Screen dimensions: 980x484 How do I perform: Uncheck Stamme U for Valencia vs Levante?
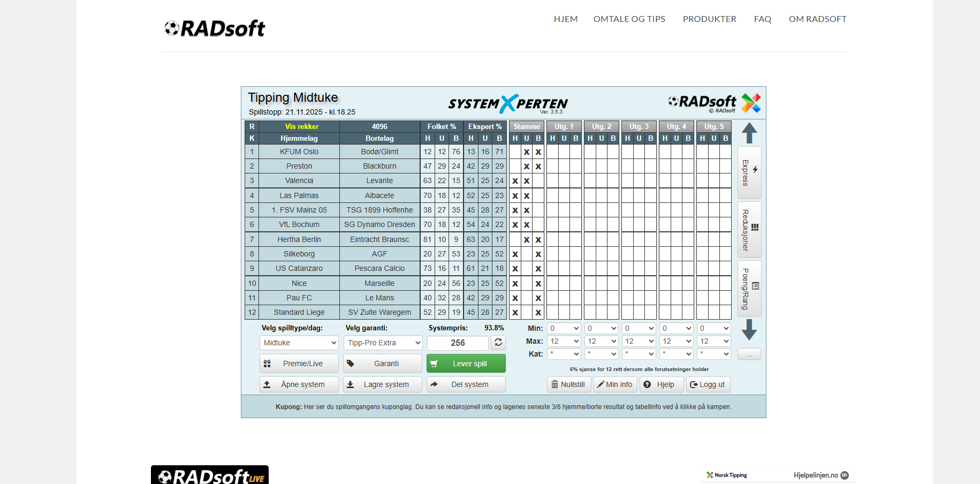[527, 181]
